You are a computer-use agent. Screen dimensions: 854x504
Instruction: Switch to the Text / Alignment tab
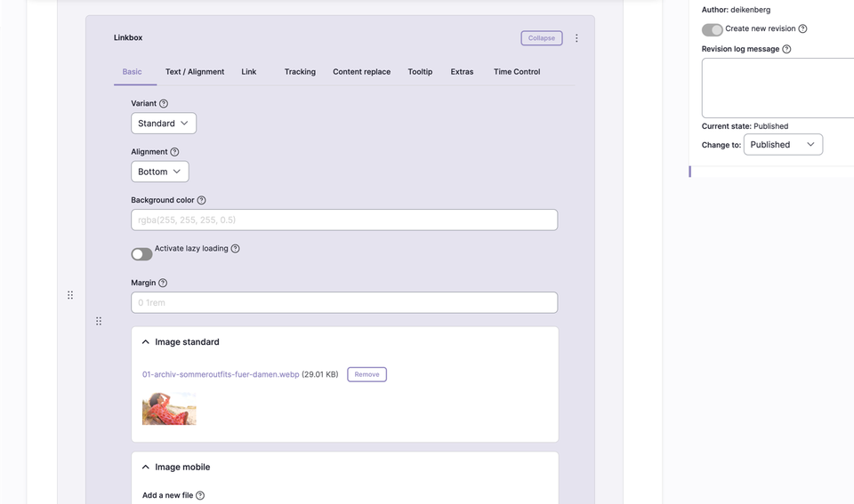click(x=195, y=72)
